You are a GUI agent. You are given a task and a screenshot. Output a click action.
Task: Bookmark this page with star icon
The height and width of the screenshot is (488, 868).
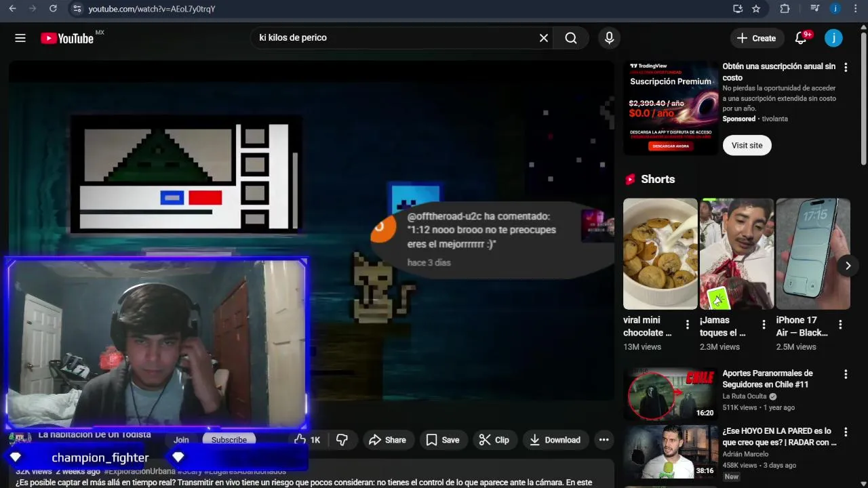tap(756, 9)
